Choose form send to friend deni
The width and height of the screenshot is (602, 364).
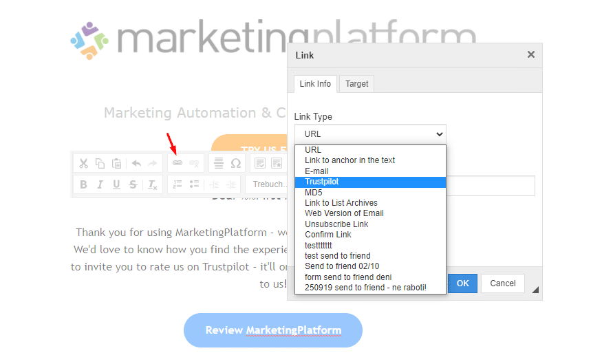(x=370, y=277)
